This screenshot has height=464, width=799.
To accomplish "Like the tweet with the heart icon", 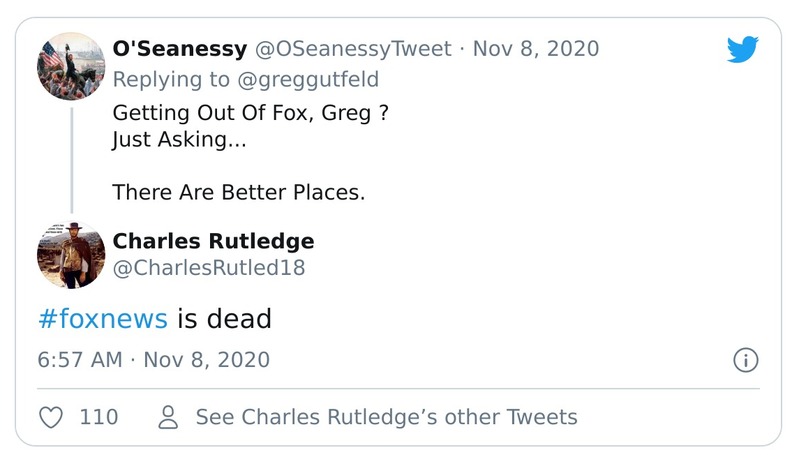I will point(51,417).
